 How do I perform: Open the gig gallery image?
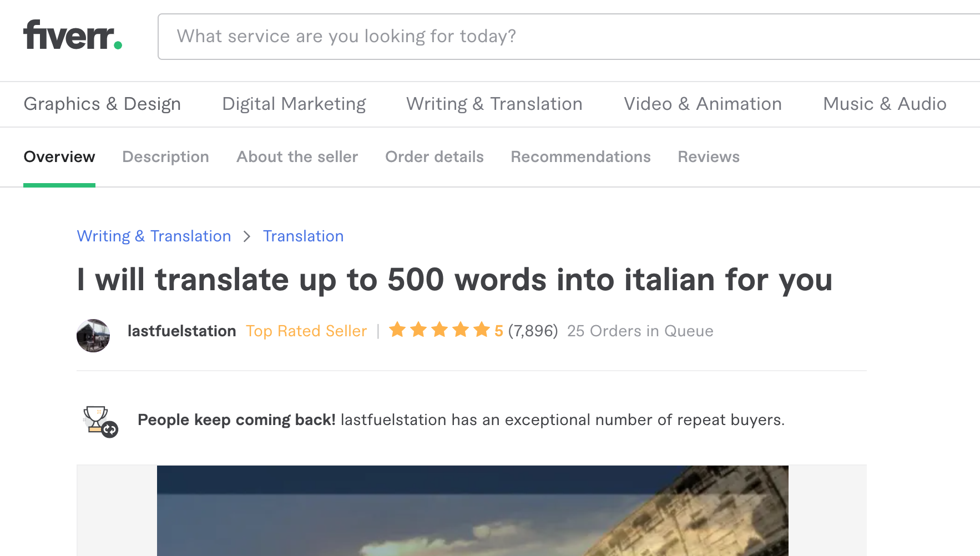point(472,510)
